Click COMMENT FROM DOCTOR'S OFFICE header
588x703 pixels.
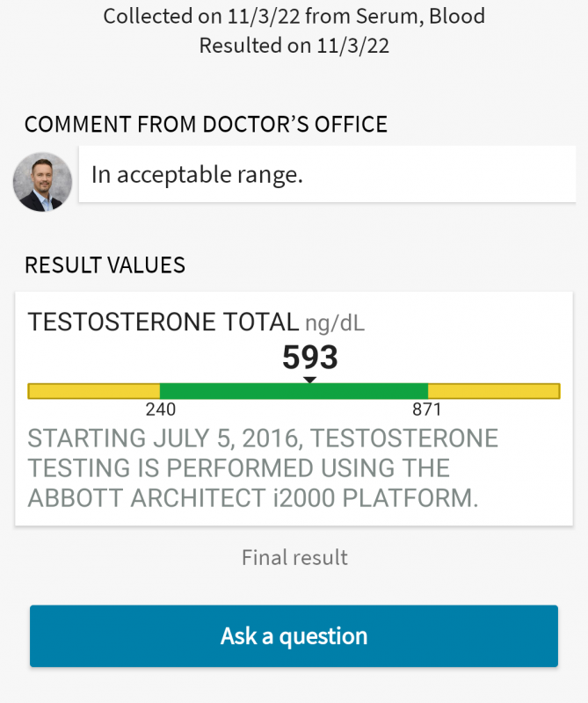pyautogui.click(x=206, y=124)
